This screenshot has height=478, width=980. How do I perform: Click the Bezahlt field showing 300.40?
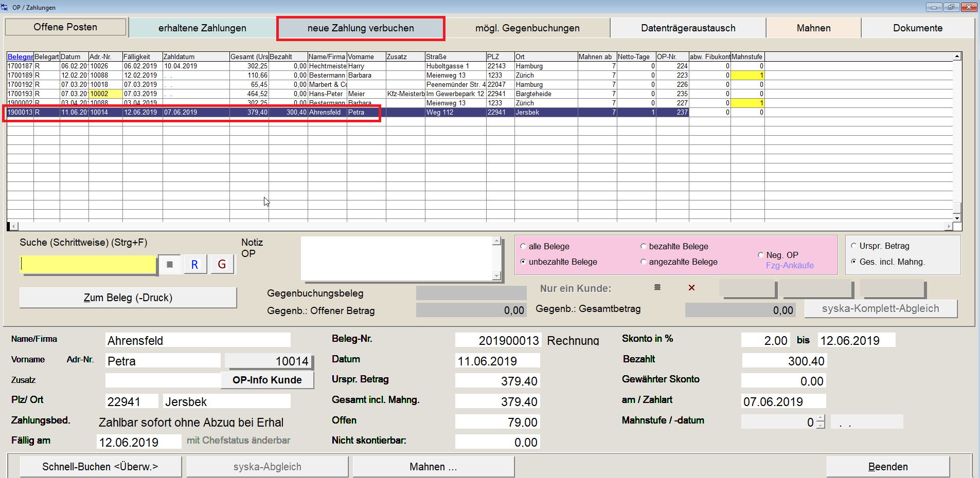click(783, 361)
